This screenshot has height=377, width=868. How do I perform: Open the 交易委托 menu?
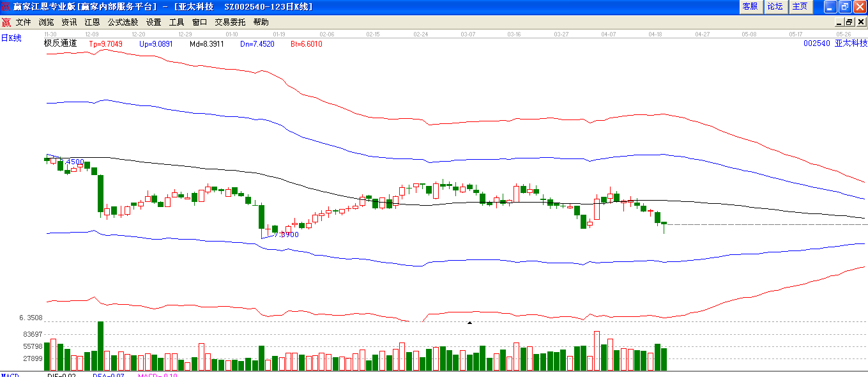[x=230, y=22]
